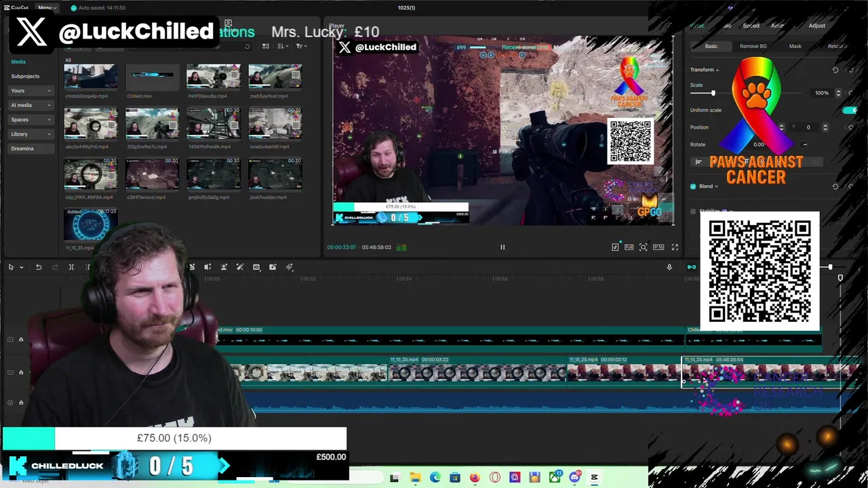Click the sparkle effects timeline tool
This screenshot has width=868, height=488.
click(x=290, y=267)
